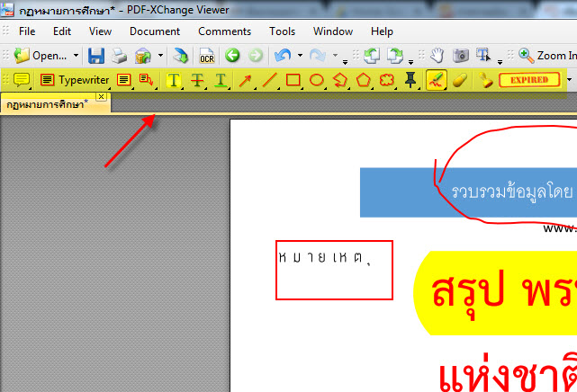This screenshot has width=577, height=392.
Task: Select the Hand tool
Action: (x=437, y=56)
